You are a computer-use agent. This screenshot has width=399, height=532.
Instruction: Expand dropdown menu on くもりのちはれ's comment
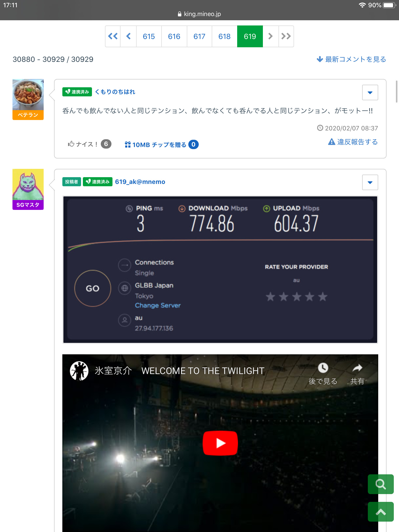pyautogui.click(x=370, y=92)
